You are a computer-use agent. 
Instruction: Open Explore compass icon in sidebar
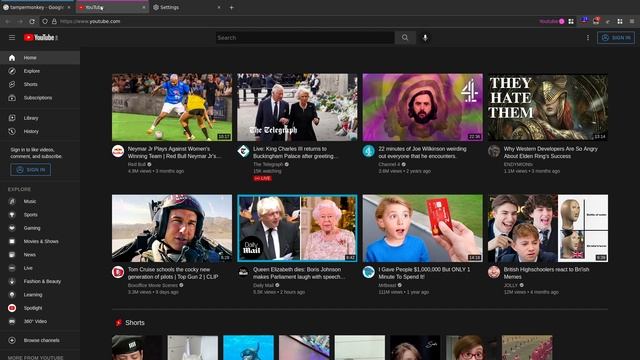click(12, 71)
